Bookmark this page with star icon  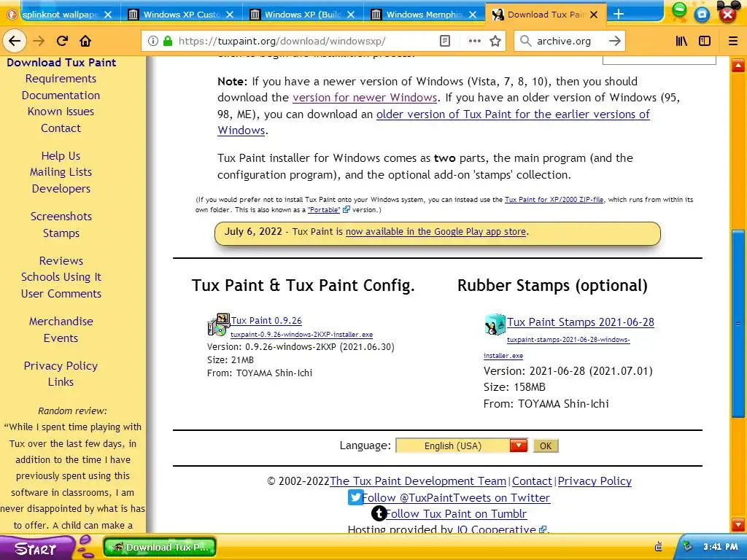pos(495,41)
